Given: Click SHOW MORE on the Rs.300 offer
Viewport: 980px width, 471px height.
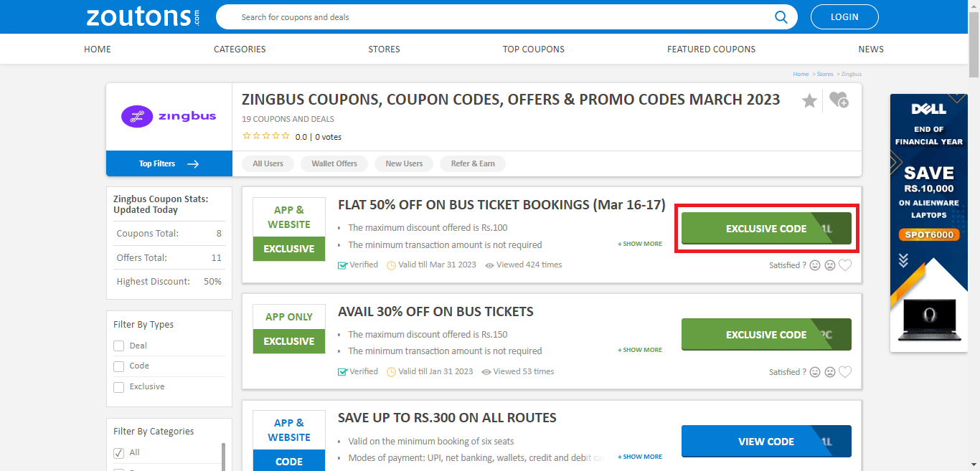Looking at the screenshot, I should [639, 457].
